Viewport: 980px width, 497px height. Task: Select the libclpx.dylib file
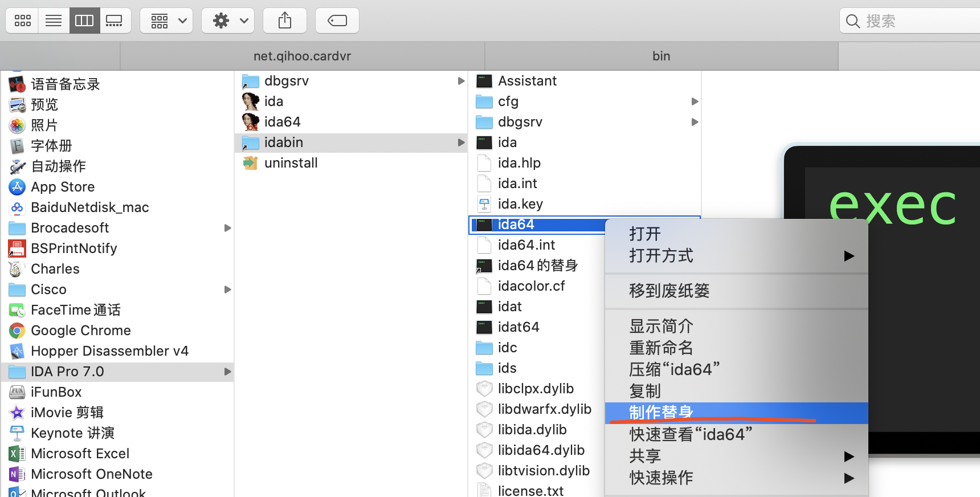(x=537, y=389)
